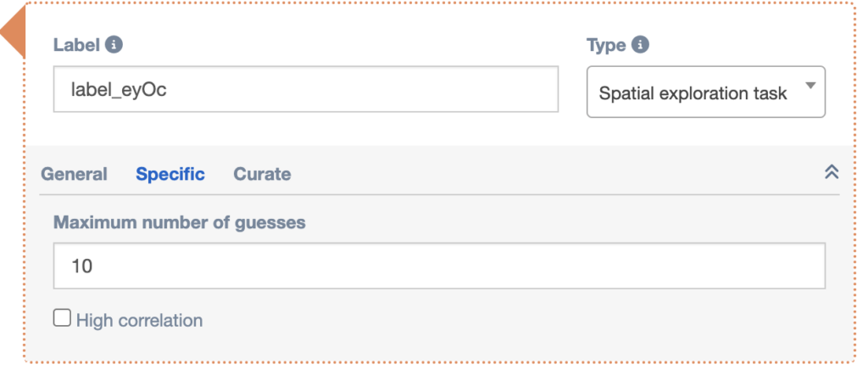Click the 'Type' heading text
Image resolution: width=868 pixels, height=370 pixels.
[x=605, y=45]
